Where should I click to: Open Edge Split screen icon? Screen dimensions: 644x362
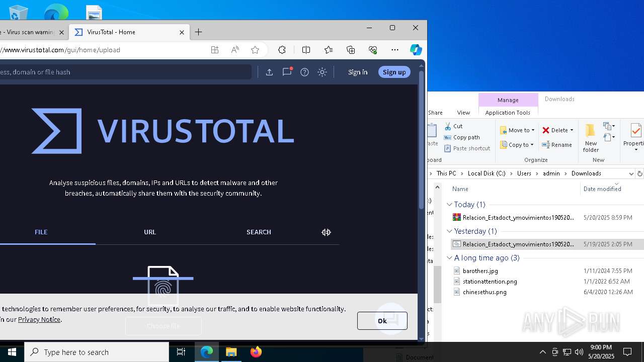tap(306, 50)
